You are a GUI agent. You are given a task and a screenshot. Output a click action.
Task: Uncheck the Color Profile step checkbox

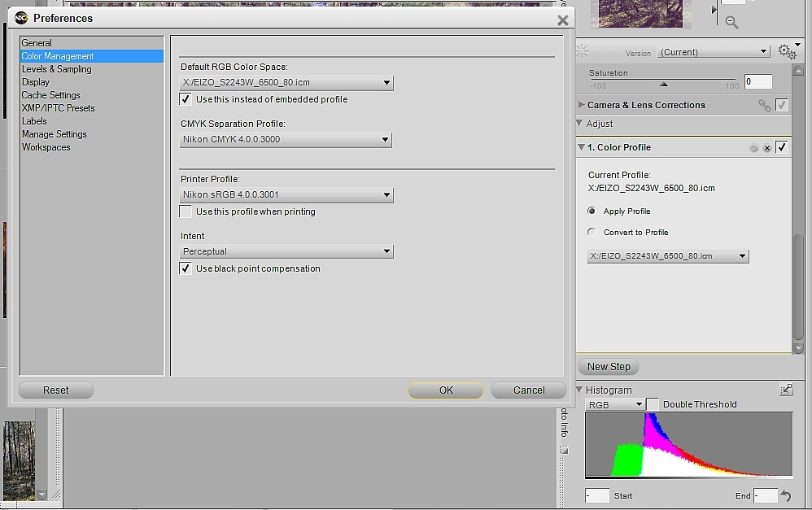(781, 147)
